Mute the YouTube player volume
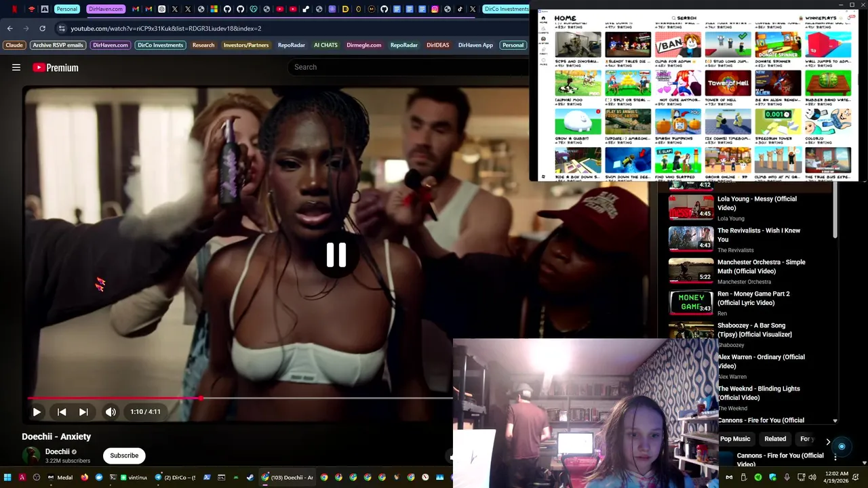The width and height of the screenshot is (868, 488). click(x=111, y=411)
